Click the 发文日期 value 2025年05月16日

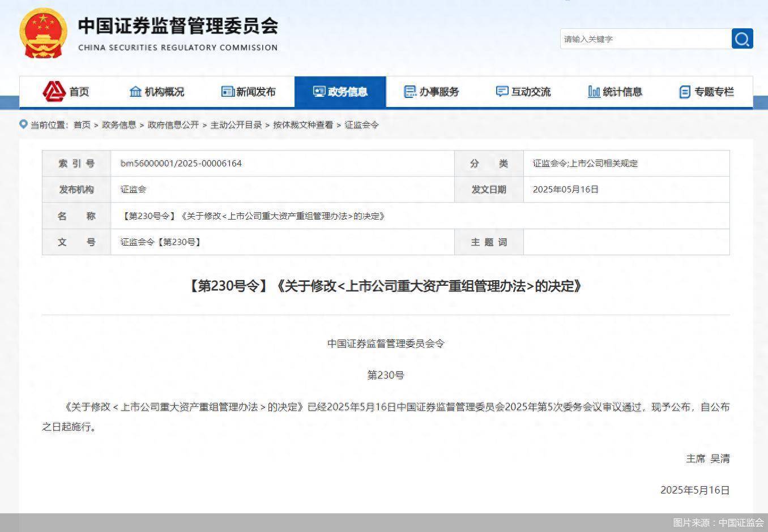pyautogui.click(x=565, y=190)
